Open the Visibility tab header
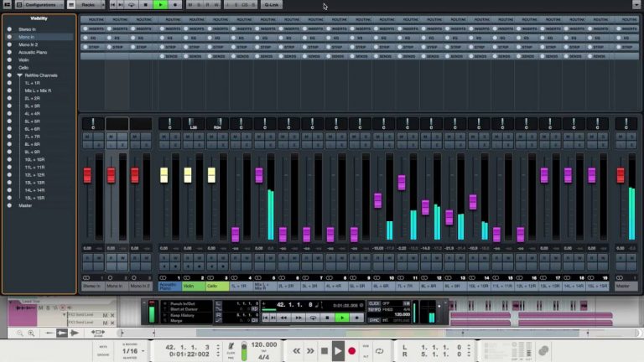This screenshot has height=362, width=644. (39, 18)
